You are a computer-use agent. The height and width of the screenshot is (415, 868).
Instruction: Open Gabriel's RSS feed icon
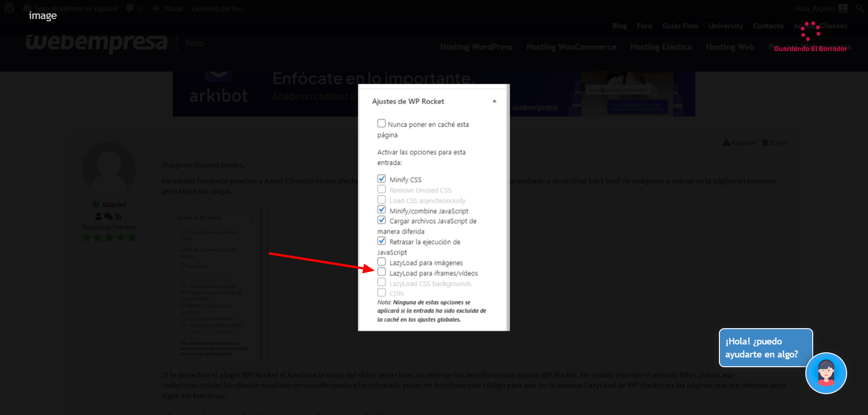click(118, 216)
